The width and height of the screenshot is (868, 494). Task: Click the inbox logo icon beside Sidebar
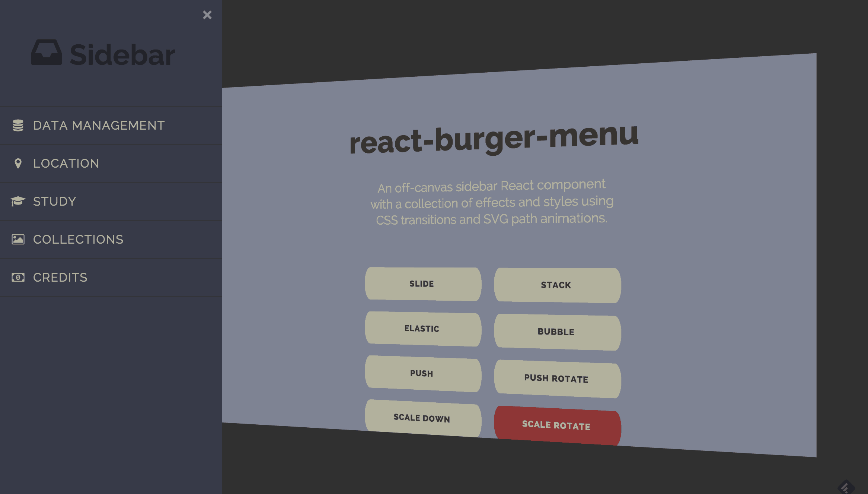pos(47,53)
